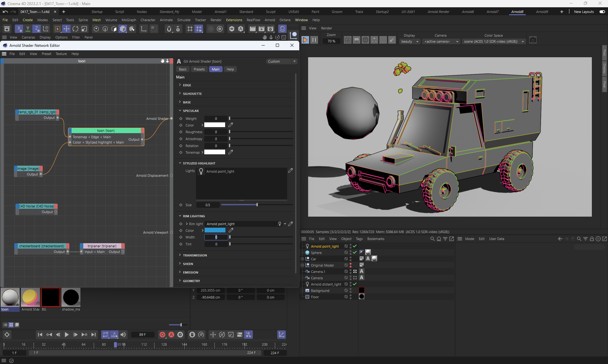The image size is (608, 364).
Task: Switch to the Presets tab
Action: pos(199,69)
